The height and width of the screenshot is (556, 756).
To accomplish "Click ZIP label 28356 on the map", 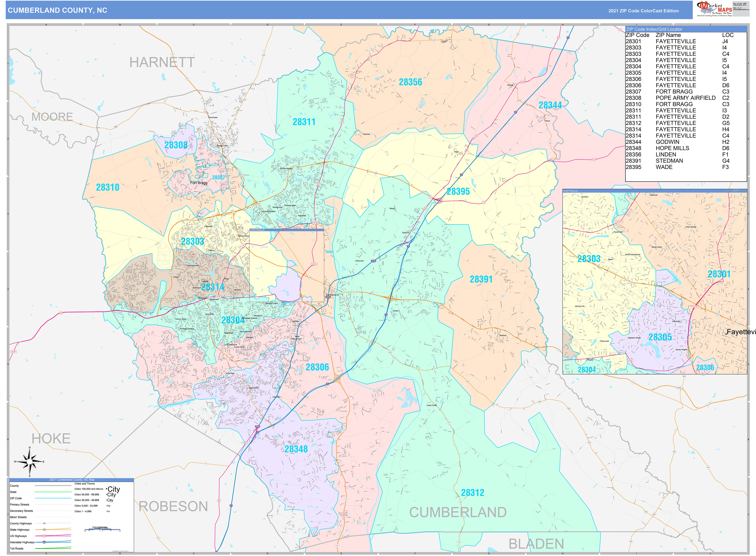I will click(410, 82).
